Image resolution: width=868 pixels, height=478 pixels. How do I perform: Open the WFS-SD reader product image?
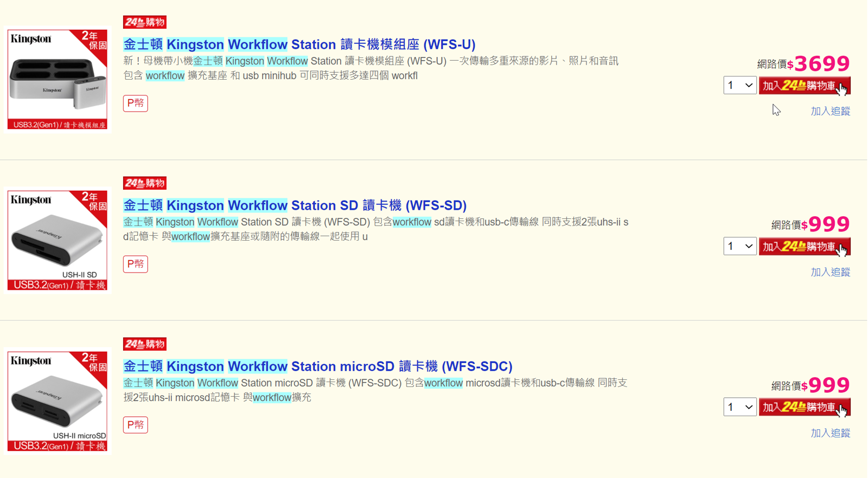pyautogui.click(x=57, y=240)
